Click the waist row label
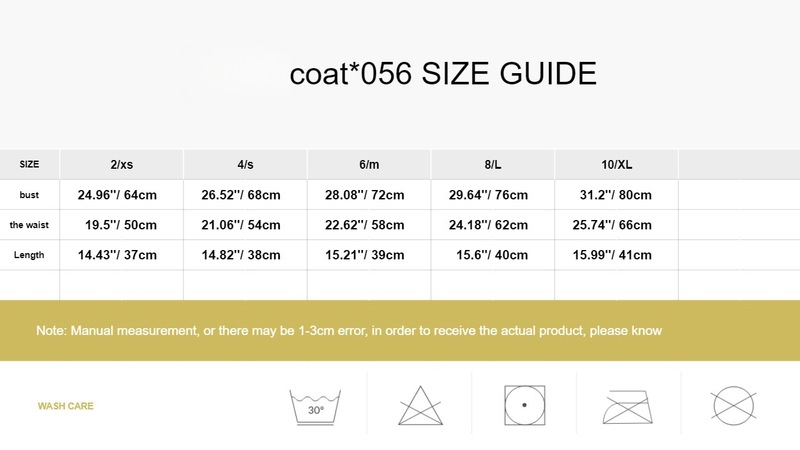 click(x=29, y=225)
